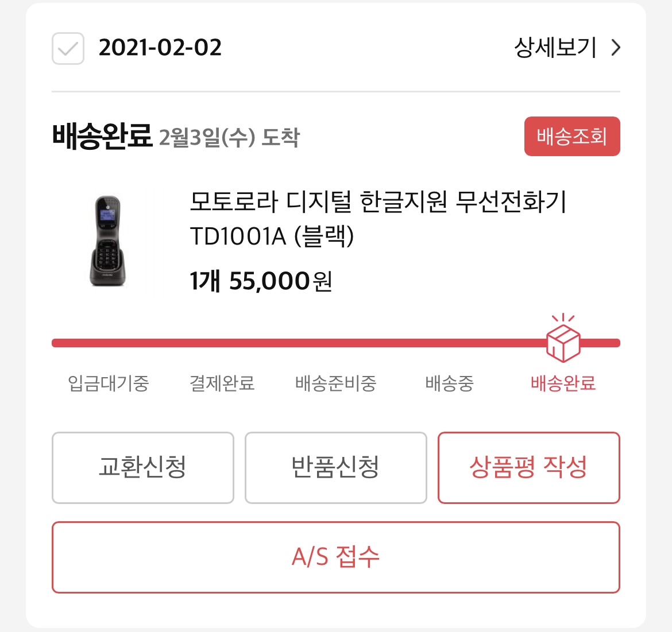The width and height of the screenshot is (672, 632).
Task: Expand order details via the 상세보기 chevron
Action: (x=616, y=48)
